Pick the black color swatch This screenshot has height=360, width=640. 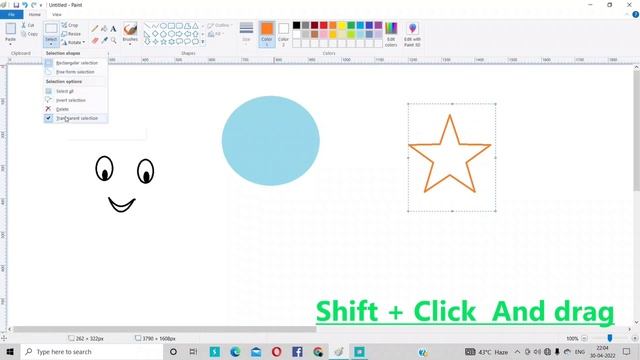coord(297,25)
